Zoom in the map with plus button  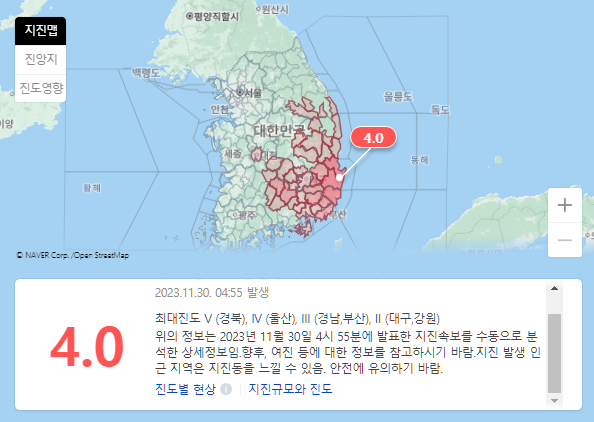point(565,205)
